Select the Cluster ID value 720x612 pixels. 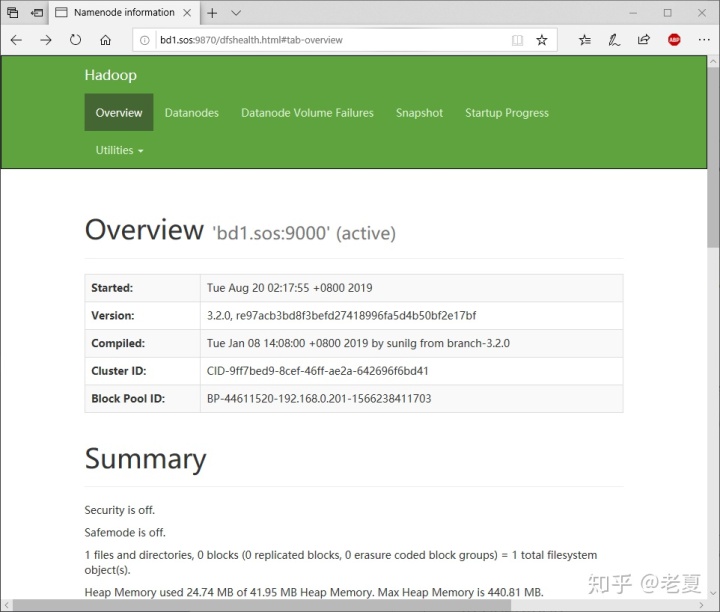tap(317, 371)
